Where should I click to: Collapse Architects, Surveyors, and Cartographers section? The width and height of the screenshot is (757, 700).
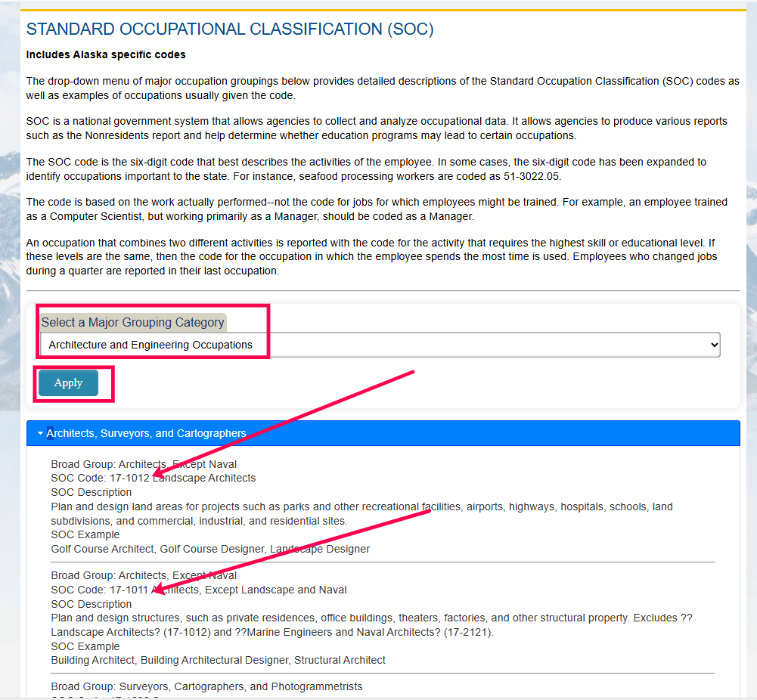383,433
